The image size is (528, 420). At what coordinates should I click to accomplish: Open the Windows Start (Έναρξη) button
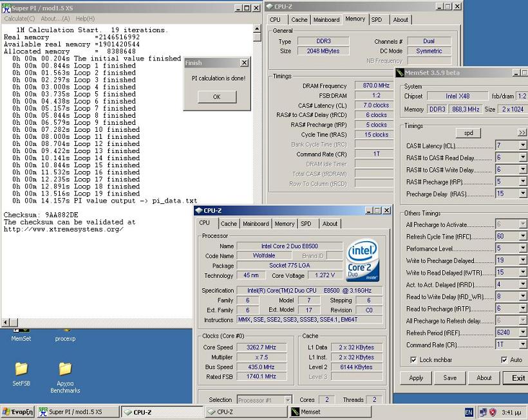tap(17, 412)
